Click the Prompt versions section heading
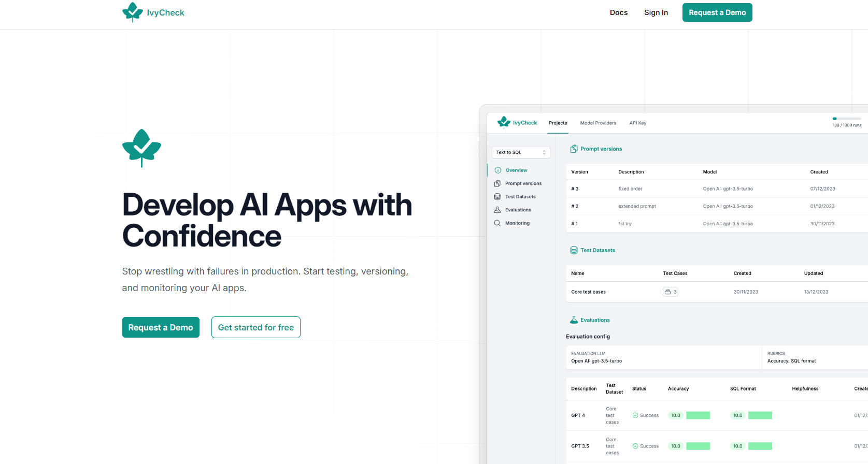 601,149
